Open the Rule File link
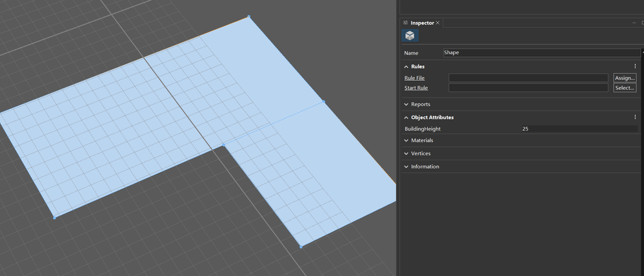Viewport: 644px width, 276px height. (x=414, y=78)
